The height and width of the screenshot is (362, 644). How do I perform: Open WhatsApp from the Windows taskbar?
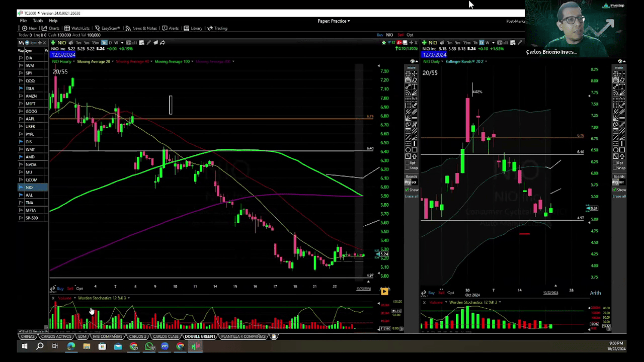pos(149,346)
